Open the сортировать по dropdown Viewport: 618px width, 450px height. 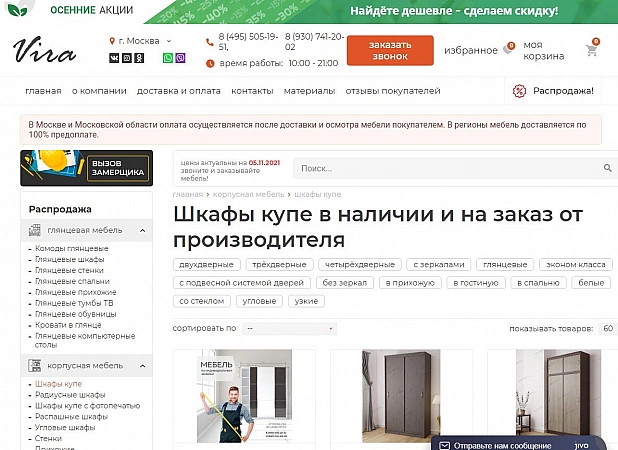tap(289, 328)
